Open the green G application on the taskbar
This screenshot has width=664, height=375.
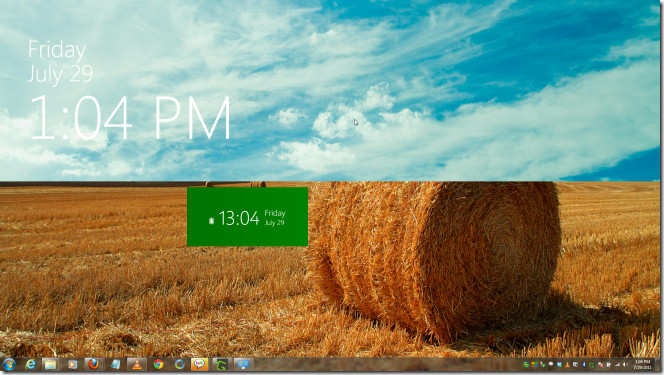point(221,364)
